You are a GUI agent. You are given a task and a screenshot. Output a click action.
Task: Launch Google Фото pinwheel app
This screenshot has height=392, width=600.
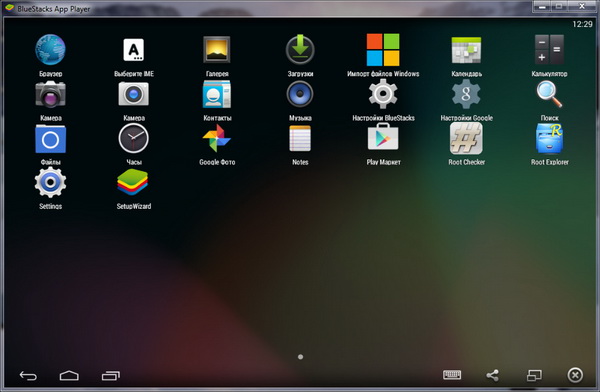point(217,138)
